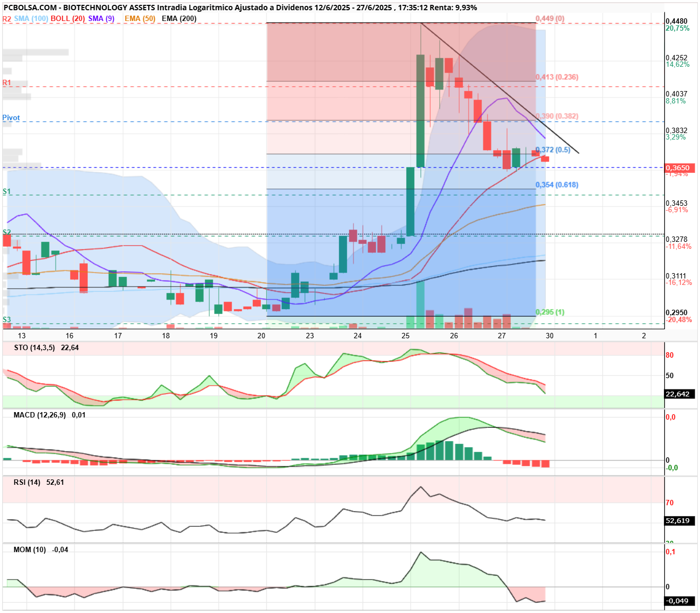Click price axis value 0,2950
The width and height of the screenshot is (700, 613).
(677, 312)
